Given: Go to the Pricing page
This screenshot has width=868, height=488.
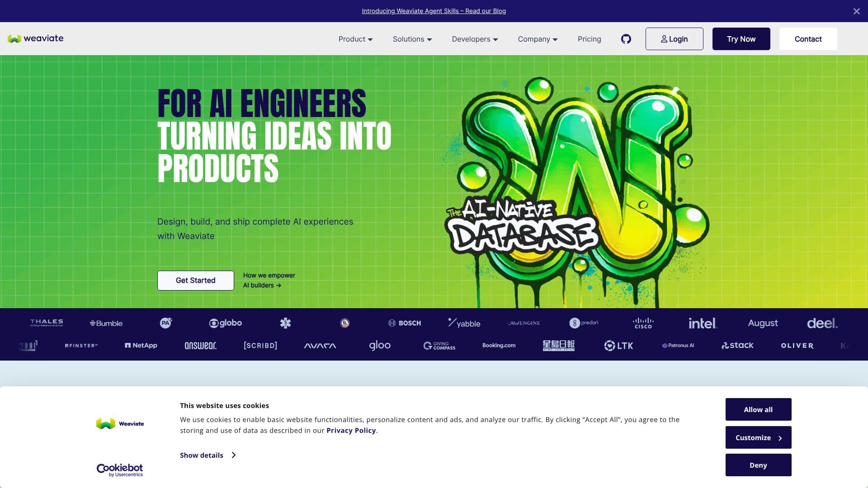Looking at the screenshot, I should click(589, 39).
